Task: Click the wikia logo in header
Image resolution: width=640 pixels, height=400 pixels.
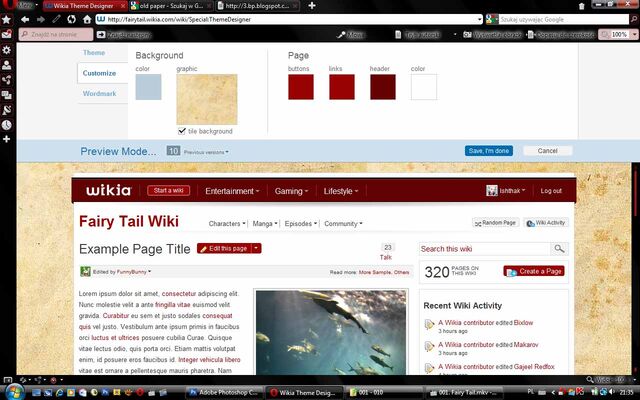Action: 108,191
